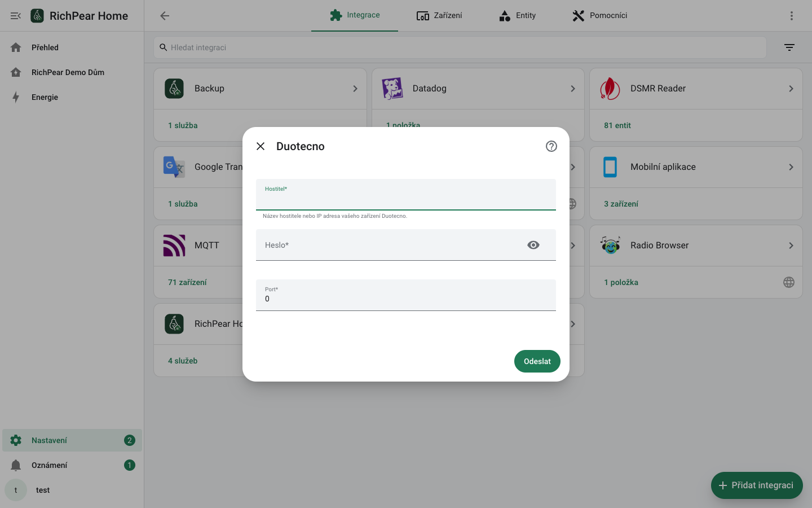Open the Datadog dog logo

tap(392, 89)
